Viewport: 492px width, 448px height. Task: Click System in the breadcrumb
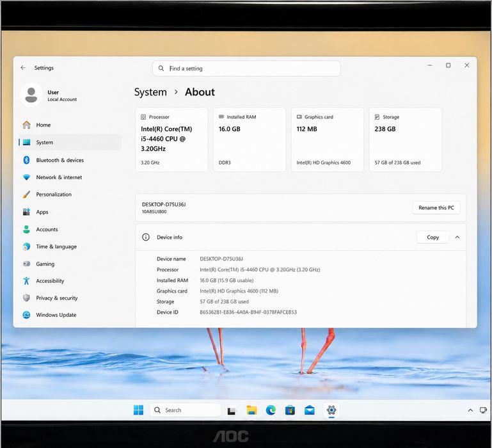point(150,92)
